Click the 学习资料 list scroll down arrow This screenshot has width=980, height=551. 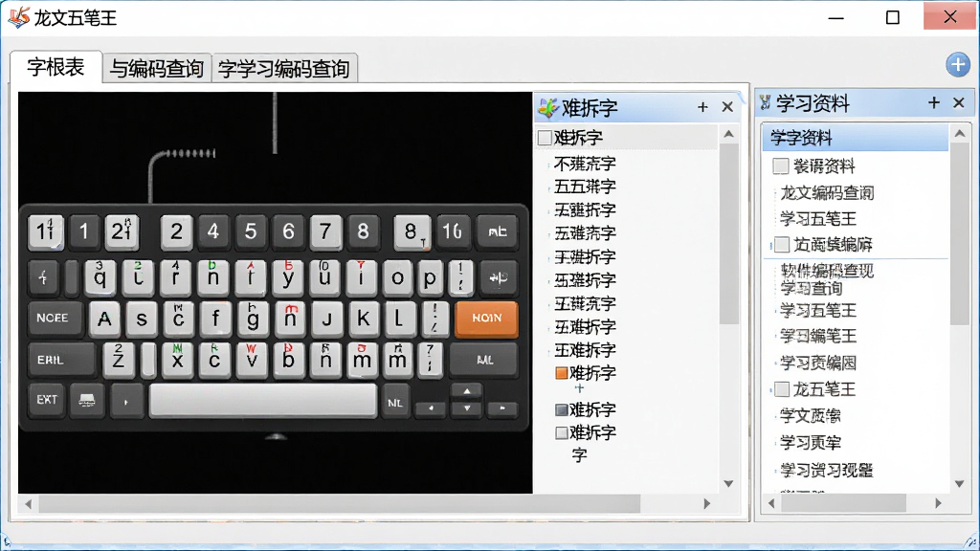(960, 484)
